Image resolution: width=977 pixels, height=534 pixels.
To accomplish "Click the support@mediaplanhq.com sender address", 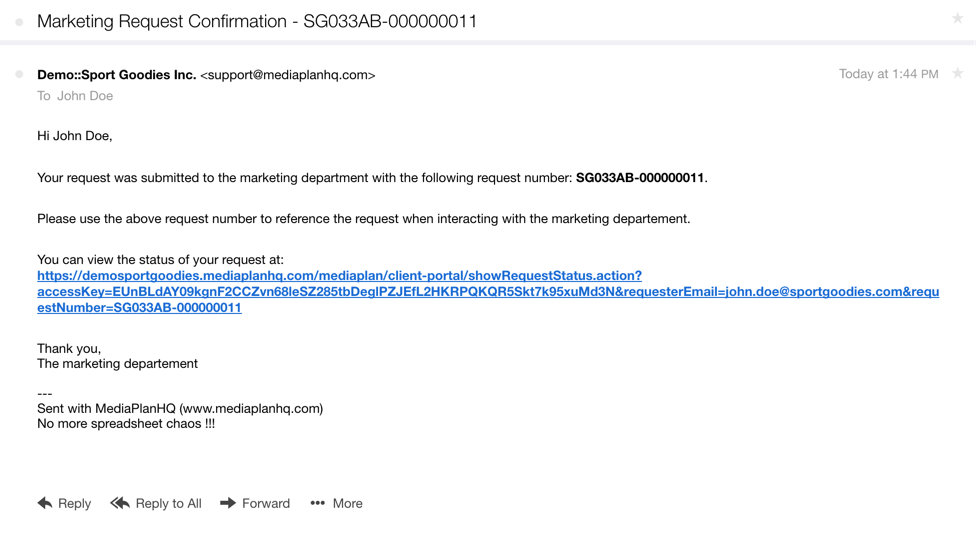I will pyautogui.click(x=288, y=75).
